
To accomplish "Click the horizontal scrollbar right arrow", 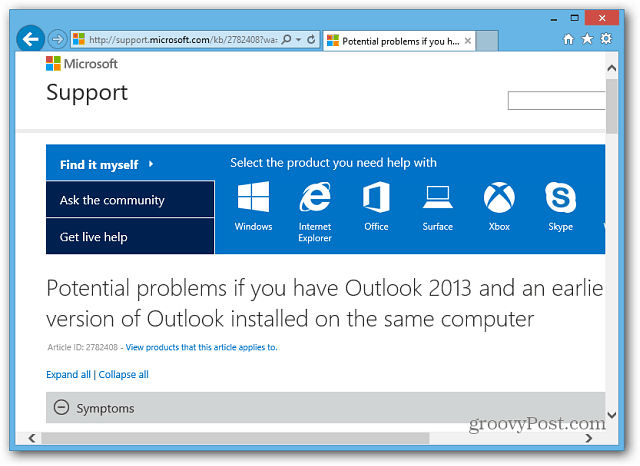I will coord(588,438).
